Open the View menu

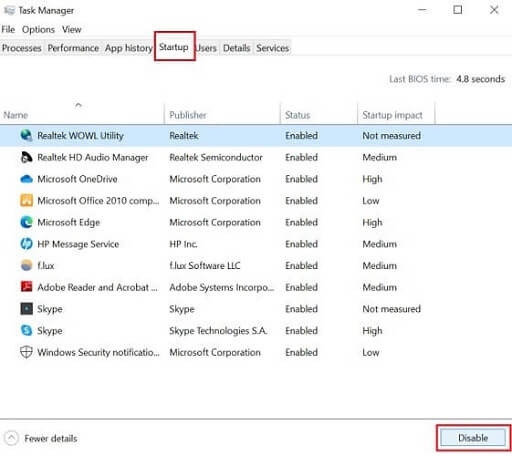(x=71, y=29)
